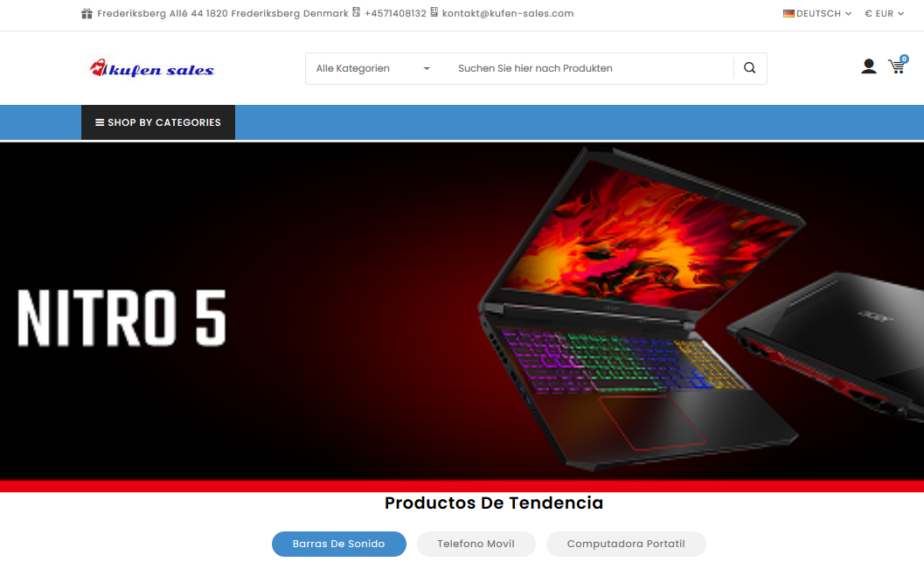Screen dimensions: 924x569
Task: Select the Barras De Sonido tab
Action: pos(339,544)
